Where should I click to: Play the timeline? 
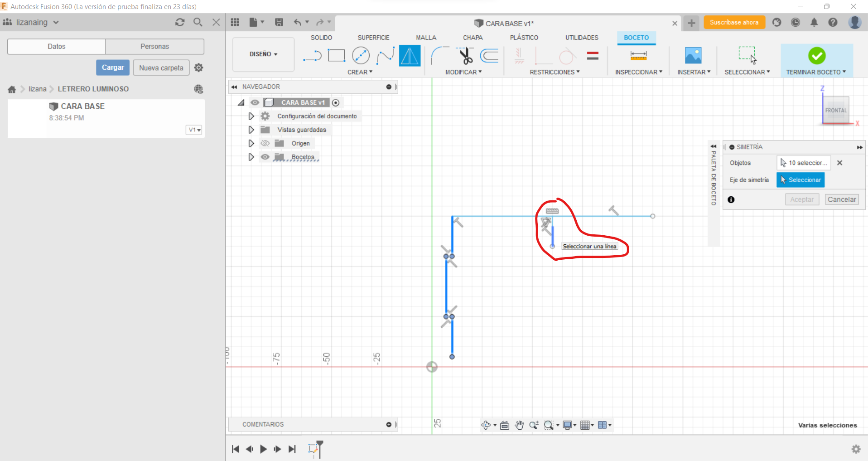[263, 449]
